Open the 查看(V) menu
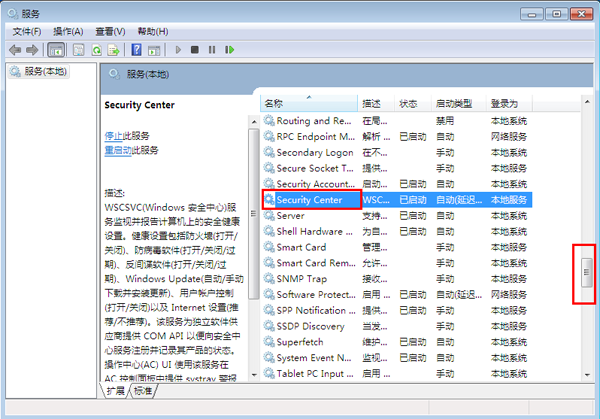Image resolution: width=600 pixels, height=419 pixels. 110,31
